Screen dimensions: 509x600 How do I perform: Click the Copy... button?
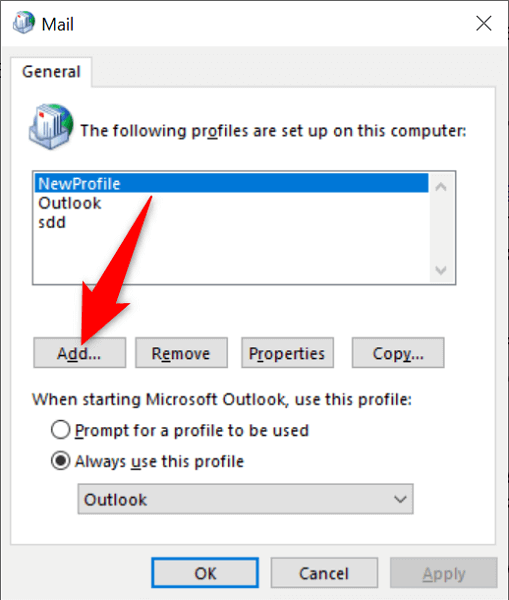tap(398, 353)
